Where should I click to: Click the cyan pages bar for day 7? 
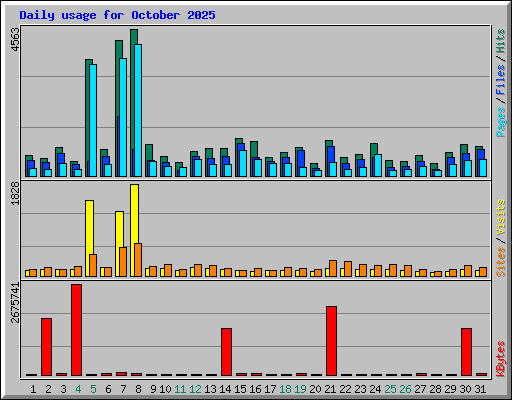coord(123,117)
